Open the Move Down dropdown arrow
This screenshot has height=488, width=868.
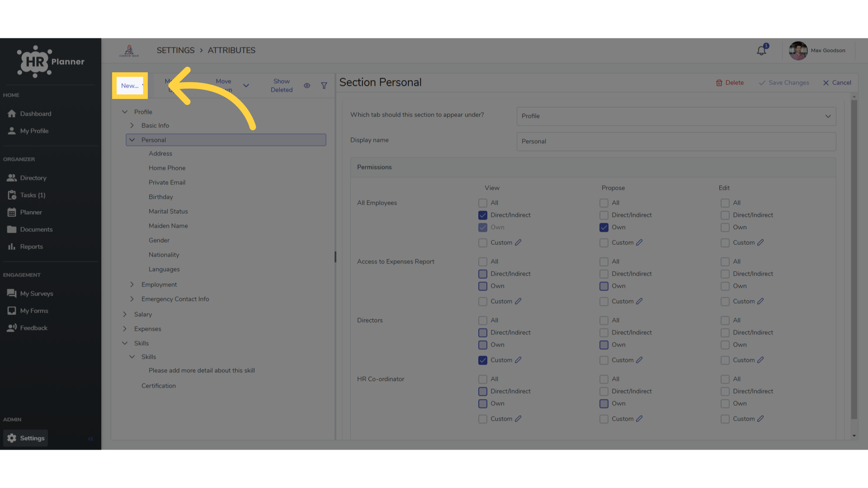click(246, 86)
